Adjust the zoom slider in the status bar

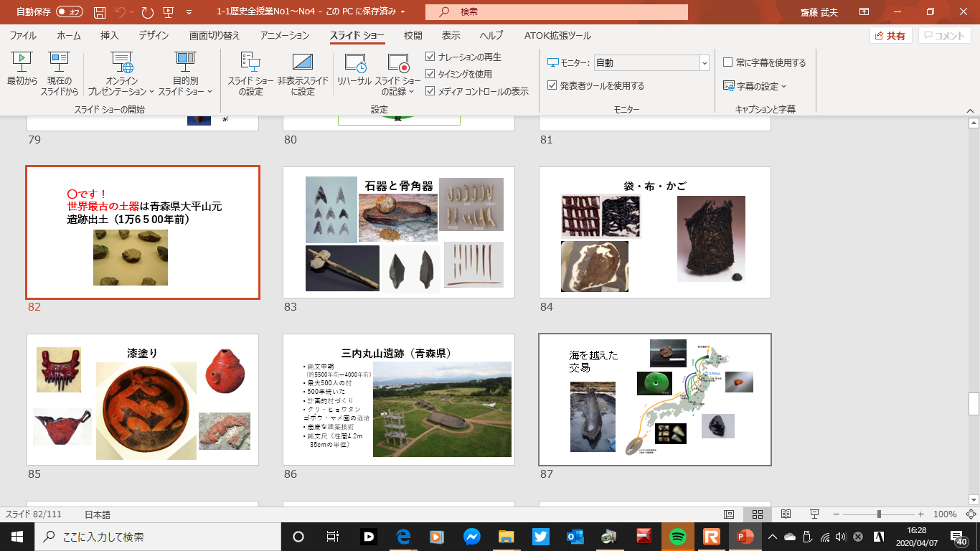[879, 514]
